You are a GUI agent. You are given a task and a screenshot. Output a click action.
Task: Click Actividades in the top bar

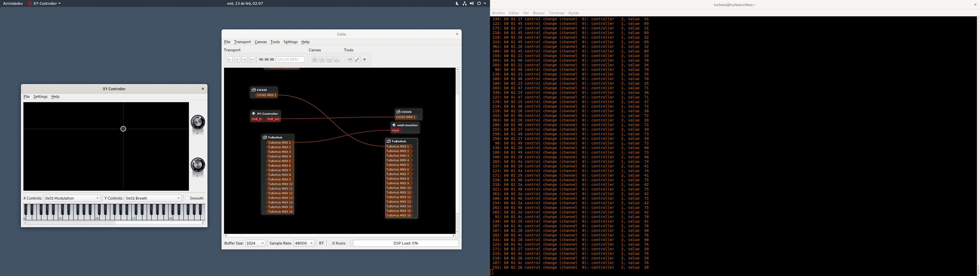13,3
